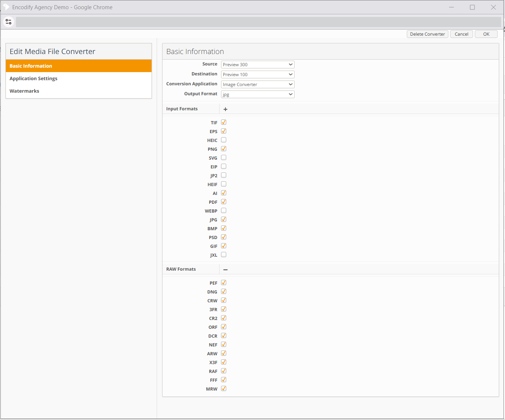This screenshot has height=420, width=505.
Task: Uncheck the ARW RAW format
Action: 224,353
